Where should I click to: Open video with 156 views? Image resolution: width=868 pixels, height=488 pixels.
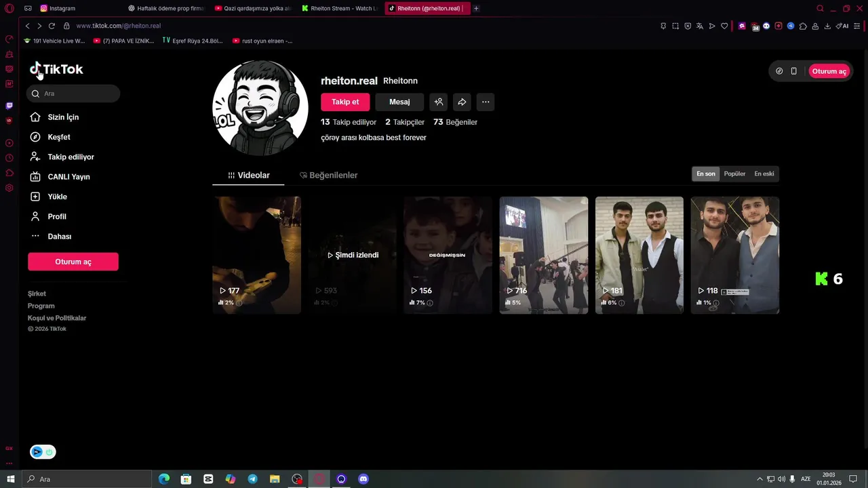pyautogui.click(x=448, y=255)
